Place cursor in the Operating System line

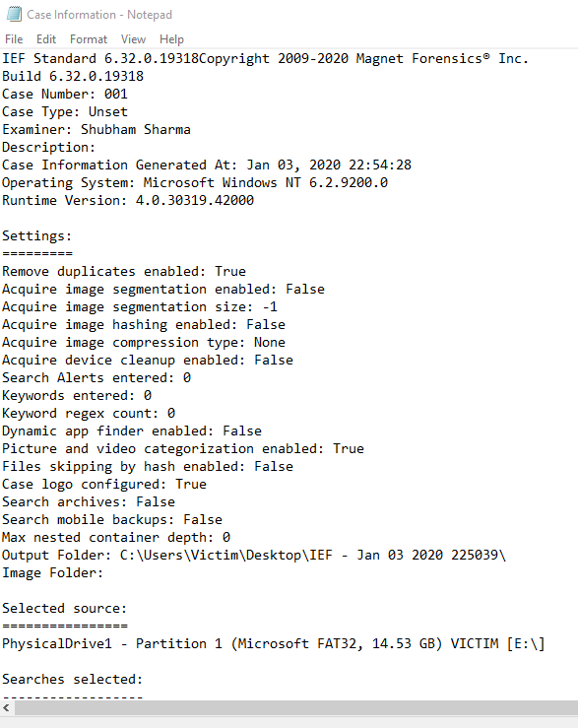(x=195, y=183)
